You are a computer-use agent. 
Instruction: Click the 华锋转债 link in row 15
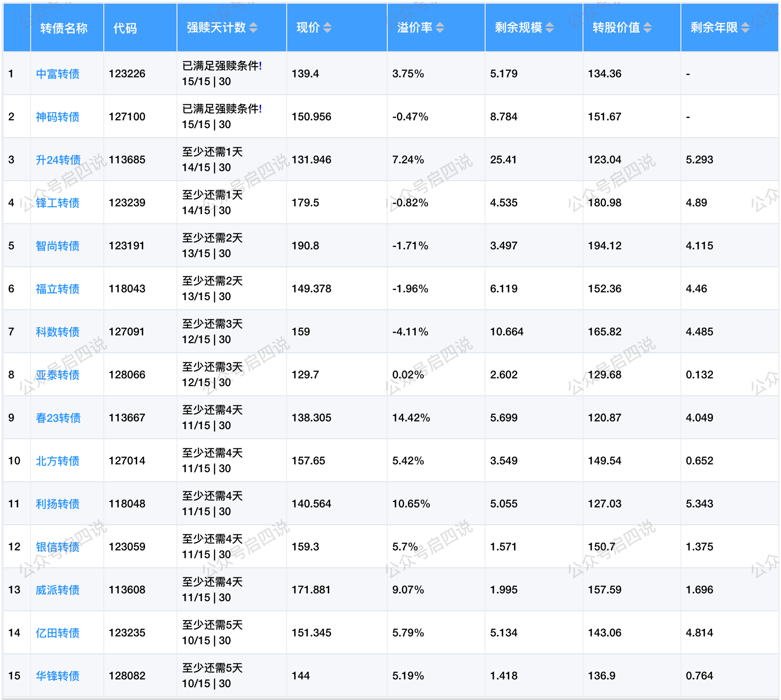pyautogui.click(x=58, y=676)
